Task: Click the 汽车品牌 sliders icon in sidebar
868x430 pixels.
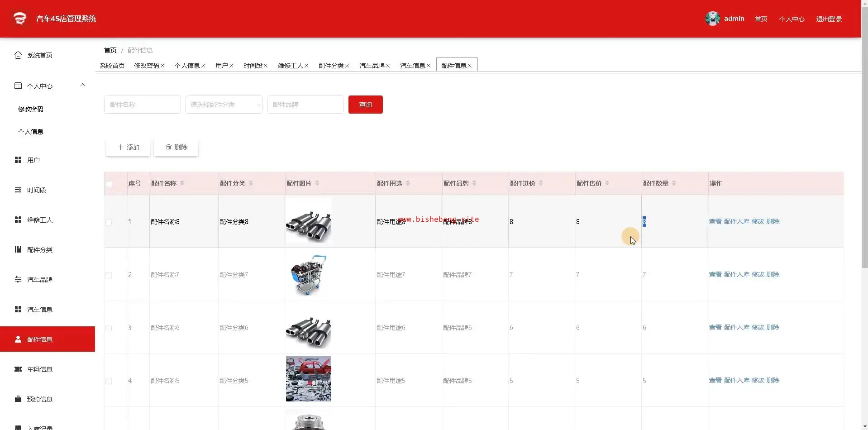Action: [18, 279]
